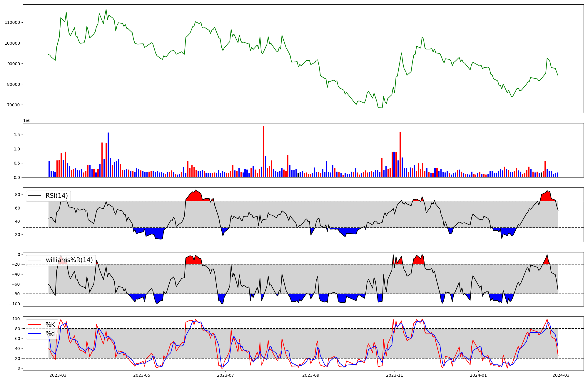Click the red RSI overbought area near 2024-02
Image resolution: width=588 pixels, height=382 pixels.
(547, 197)
